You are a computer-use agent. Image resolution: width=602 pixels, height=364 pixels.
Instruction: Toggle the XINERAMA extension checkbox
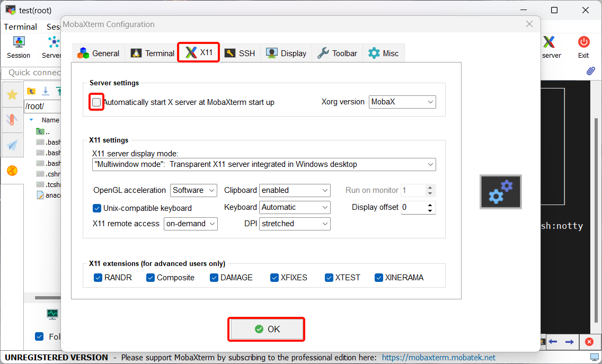coord(379,278)
